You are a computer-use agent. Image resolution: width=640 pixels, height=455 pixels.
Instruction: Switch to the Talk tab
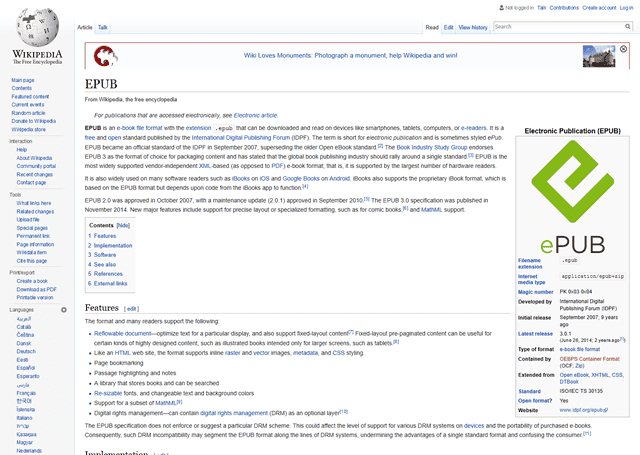click(x=102, y=27)
